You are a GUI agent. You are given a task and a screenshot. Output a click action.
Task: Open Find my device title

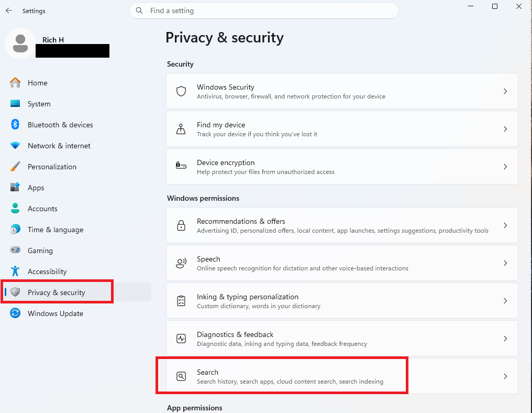tap(221, 125)
